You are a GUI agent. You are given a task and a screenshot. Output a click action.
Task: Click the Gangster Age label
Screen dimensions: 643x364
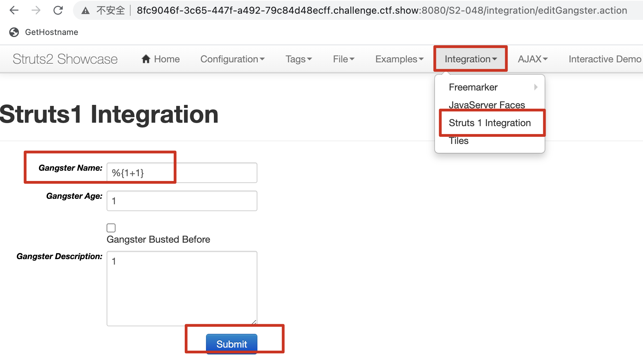(x=74, y=196)
